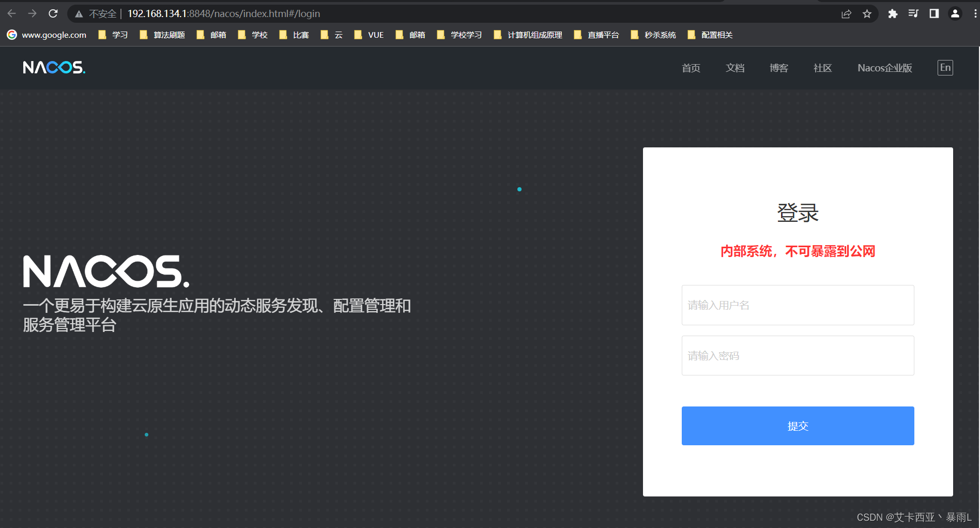The height and width of the screenshot is (528, 980).
Task: Open 博客 in Nacos navigation
Action: click(x=779, y=68)
